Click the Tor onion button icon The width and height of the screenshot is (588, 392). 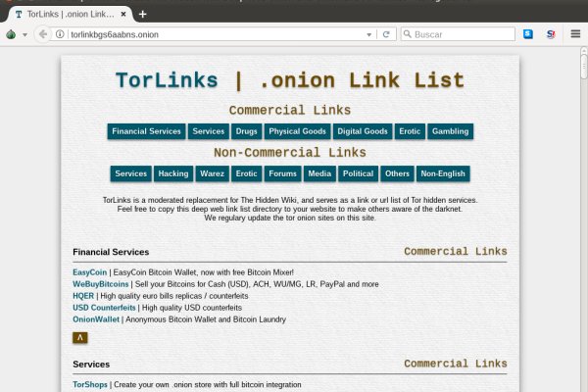point(11,34)
